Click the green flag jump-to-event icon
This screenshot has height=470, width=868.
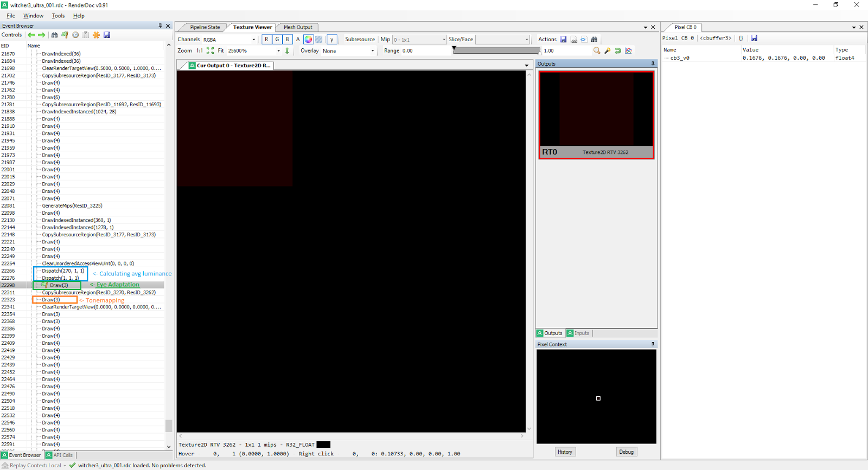65,35
